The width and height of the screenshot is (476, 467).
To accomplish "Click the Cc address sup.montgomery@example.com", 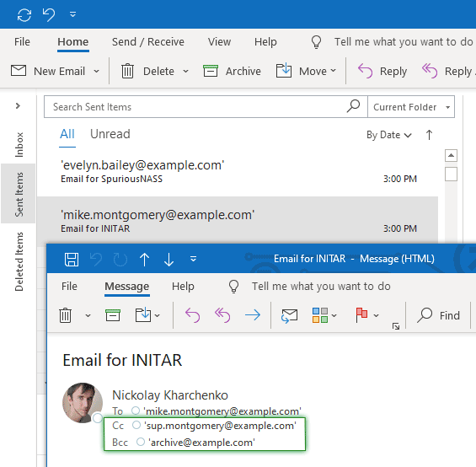I will pyautogui.click(x=221, y=426).
